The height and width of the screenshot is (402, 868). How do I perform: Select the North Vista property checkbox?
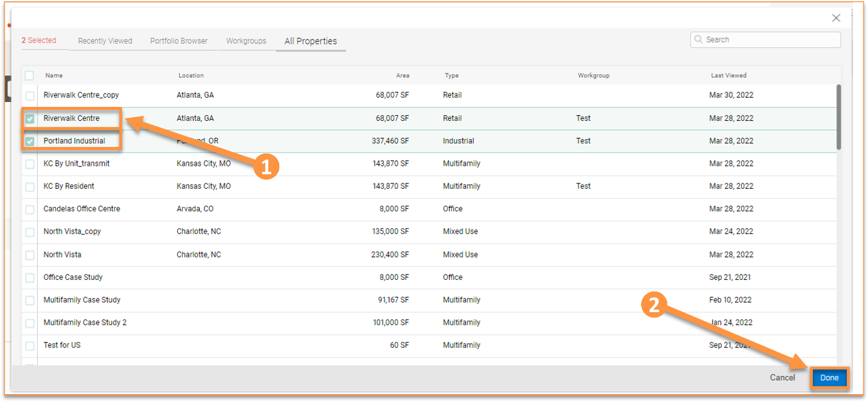(x=29, y=254)
